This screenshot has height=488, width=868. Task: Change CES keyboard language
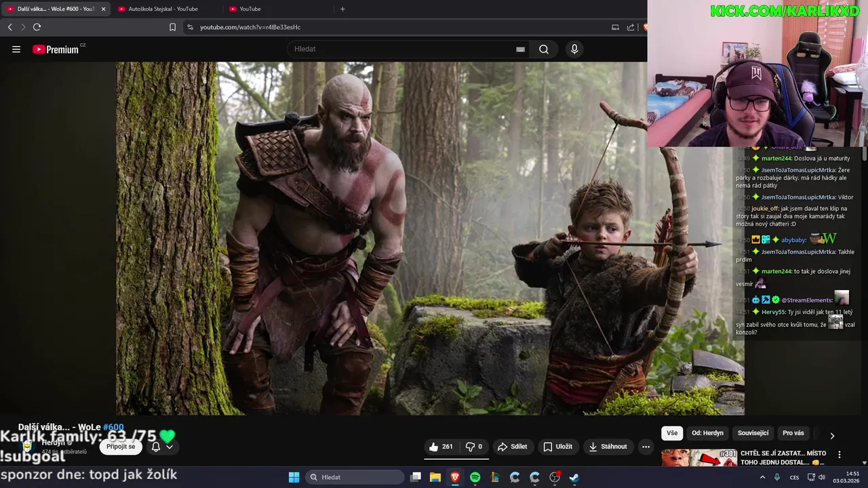pyautogui.click(x=794, y=477)
